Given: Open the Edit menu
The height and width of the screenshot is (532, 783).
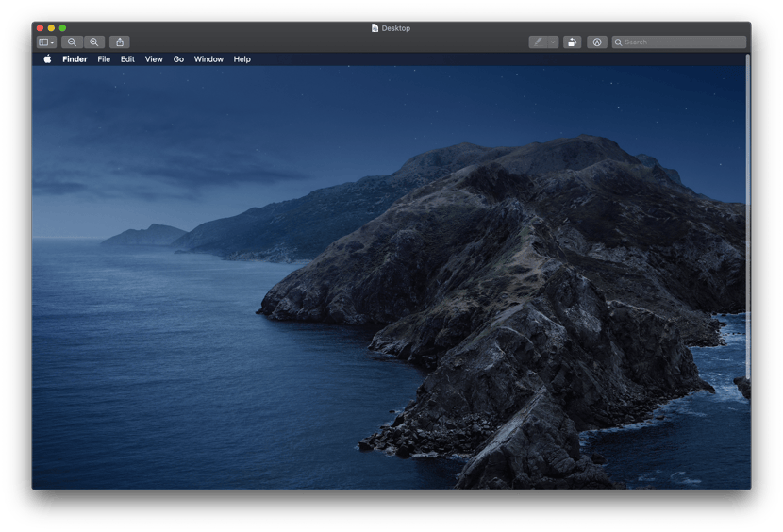Looking at the screenshot, I should tap(127, 58).
